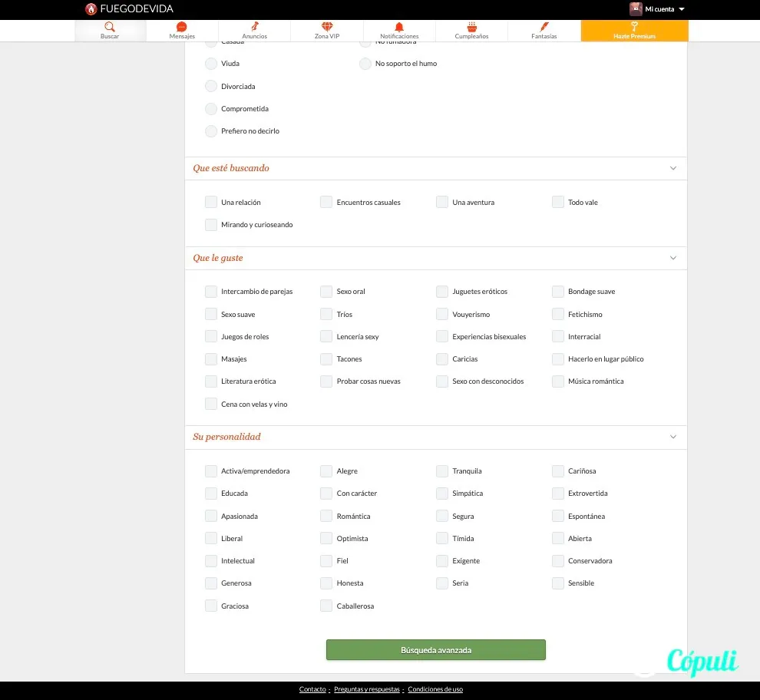Open the Notificaciones bell icon
Viewport: 760px width, 700px height.
[x=399, y=27]
